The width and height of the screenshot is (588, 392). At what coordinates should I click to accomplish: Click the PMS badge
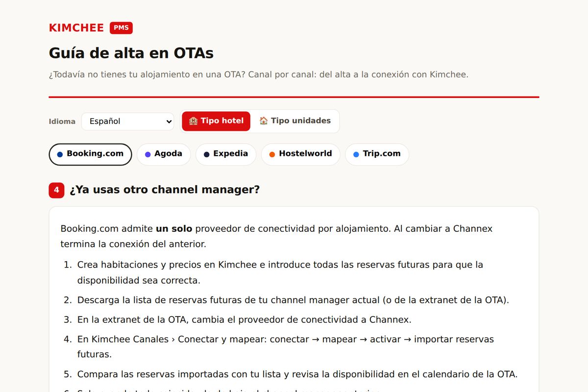pyautogui.click(x=121, y=28)
